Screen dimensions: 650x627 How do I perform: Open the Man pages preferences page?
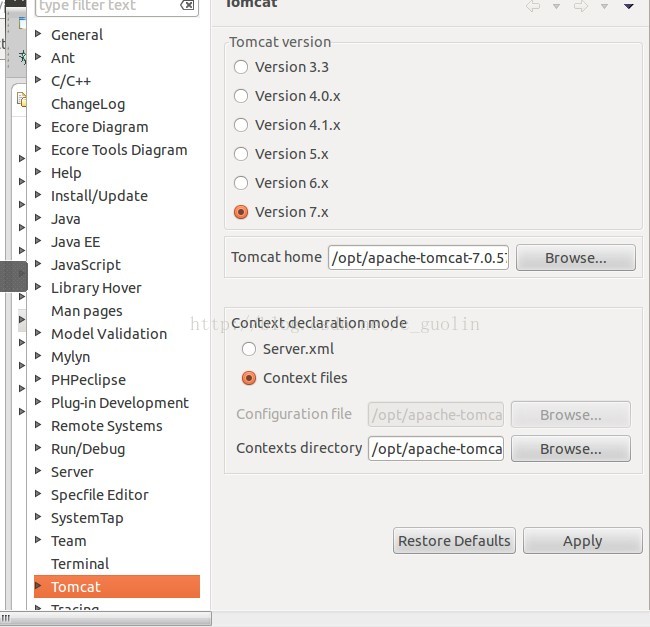(87, 311)
